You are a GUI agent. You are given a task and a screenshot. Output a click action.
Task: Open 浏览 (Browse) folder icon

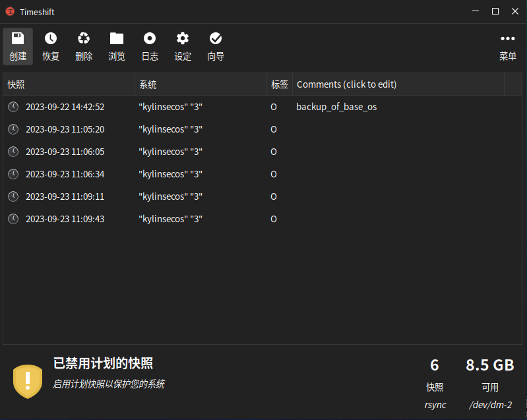117,39
